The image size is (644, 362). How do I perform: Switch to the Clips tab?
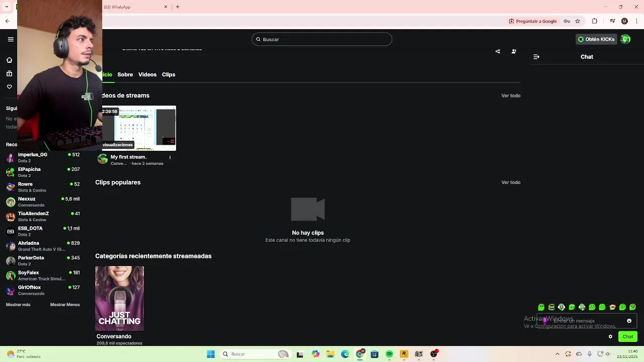point(169,74)
